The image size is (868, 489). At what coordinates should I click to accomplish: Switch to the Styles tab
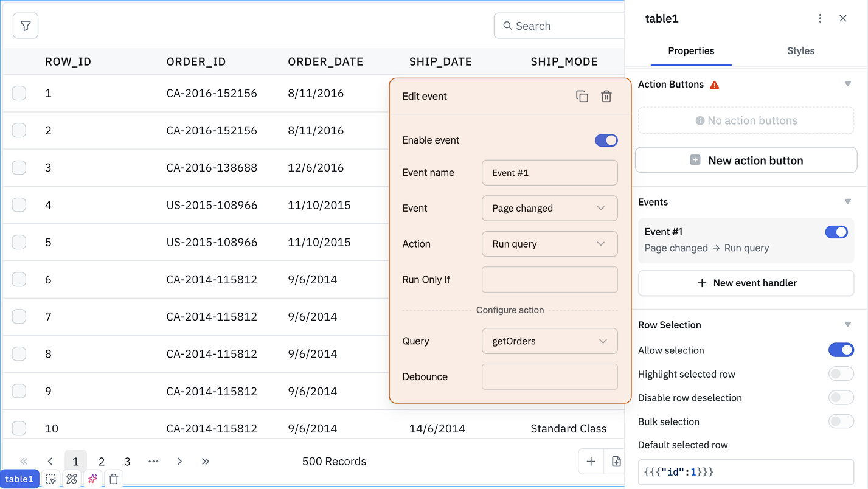click(800, 50)
